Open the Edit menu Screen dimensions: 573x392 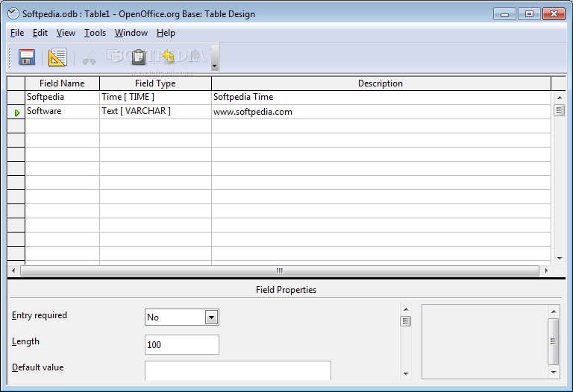pos(40,33)
